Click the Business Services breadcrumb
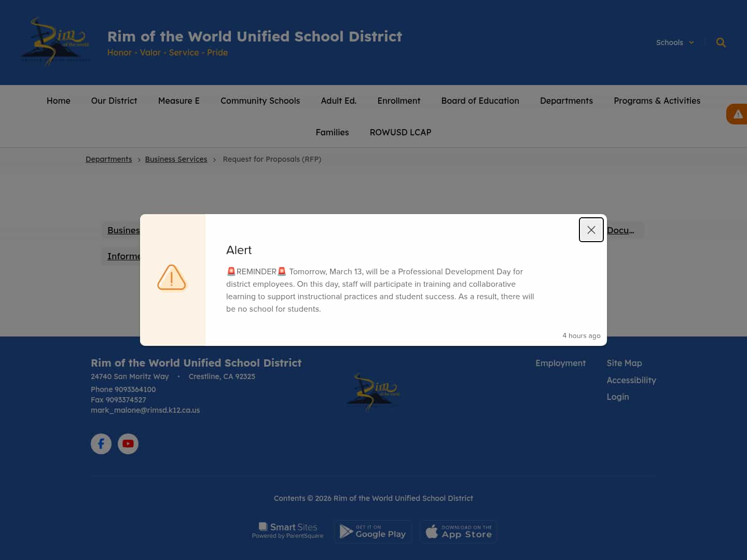Viewport: 747px width, 560px height. pyautogui.click(x=176, y=159)
